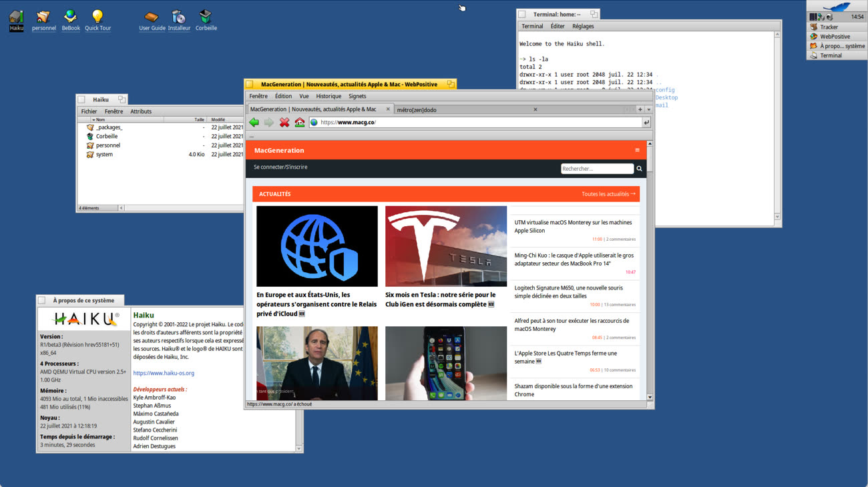Select À propo... système in Deskbar
The height and width of the screenshot is (487, 868).
[x=837, y=46]
